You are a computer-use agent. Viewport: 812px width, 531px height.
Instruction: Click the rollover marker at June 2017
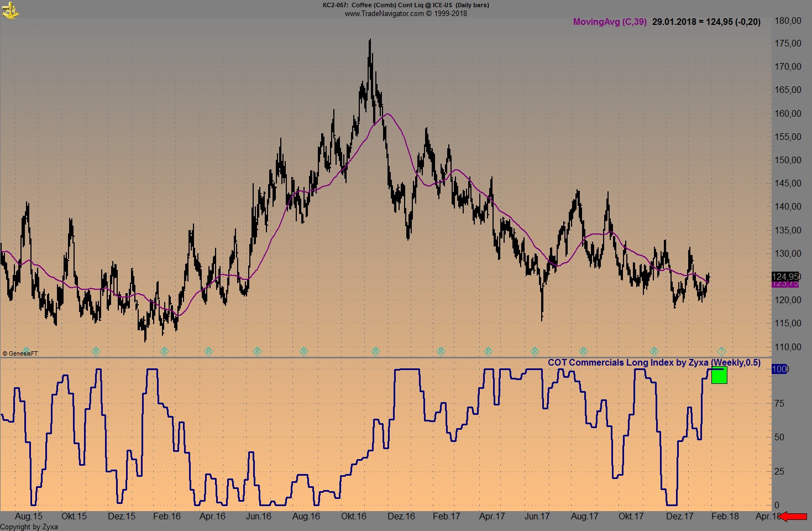point(535,351)
